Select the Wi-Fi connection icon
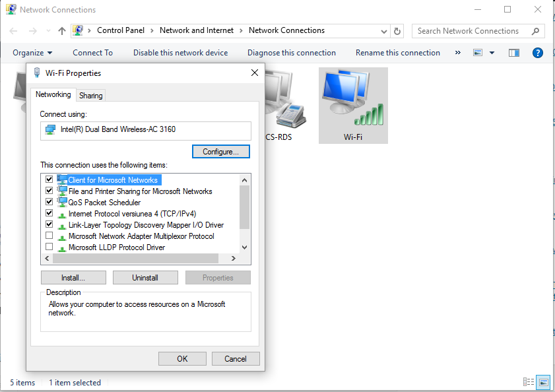 click(x=353, y=106)
